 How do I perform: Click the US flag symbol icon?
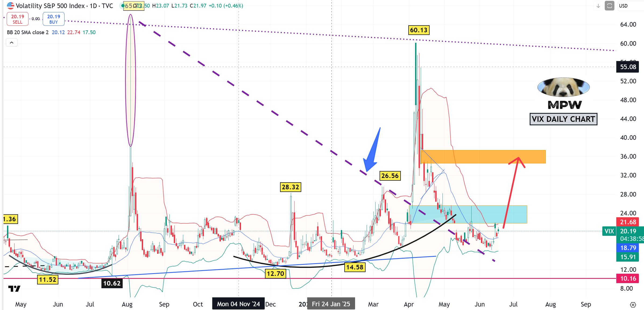10,6
